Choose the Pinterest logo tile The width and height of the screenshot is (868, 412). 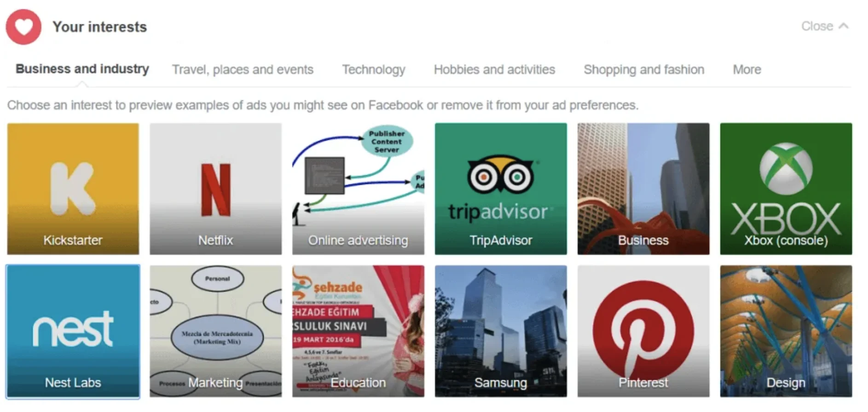click(x=643, y=331)
